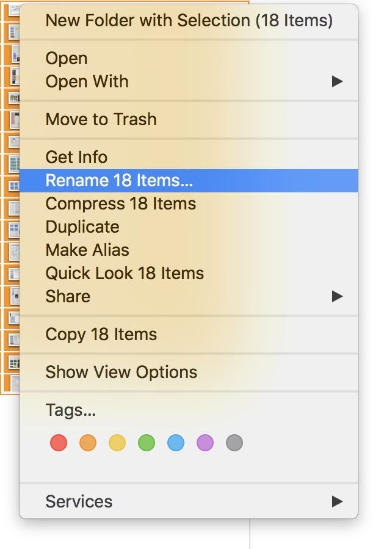This screenshot has height=549, width=392.
Task: Open Get Info for selection
Action: 76,157
